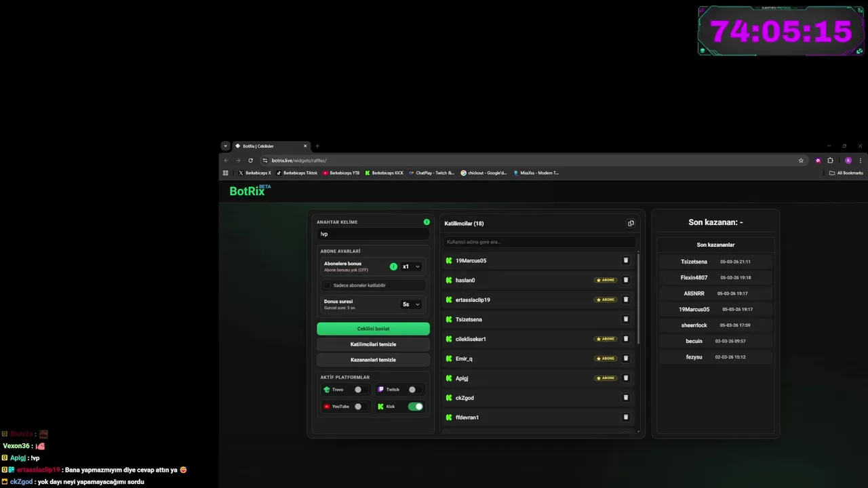Click Cekilisi baslat green button
The height and width of the screenshot is (488, 868).
[373, 329]
